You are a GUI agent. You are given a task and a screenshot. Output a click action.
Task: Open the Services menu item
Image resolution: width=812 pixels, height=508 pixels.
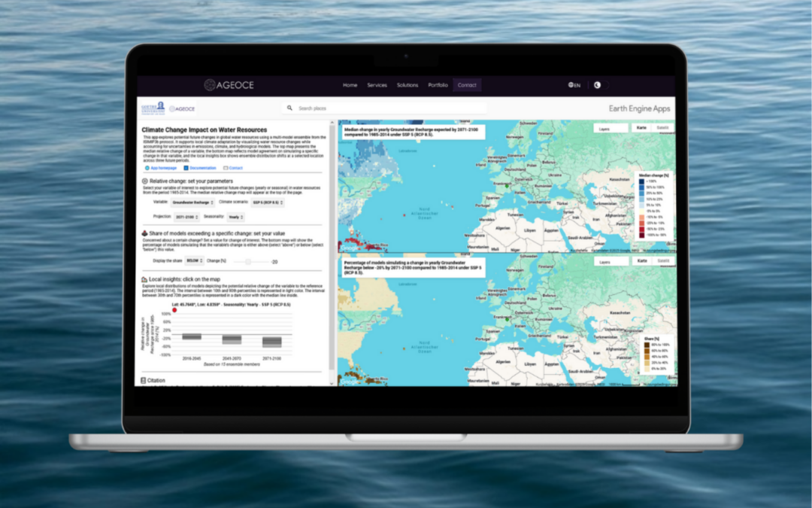coord(377,85)
